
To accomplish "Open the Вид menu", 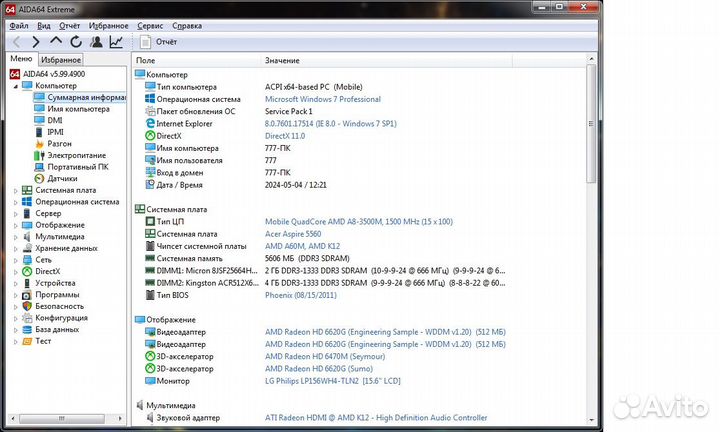I will pyautogui.click(x=44, y=26).
